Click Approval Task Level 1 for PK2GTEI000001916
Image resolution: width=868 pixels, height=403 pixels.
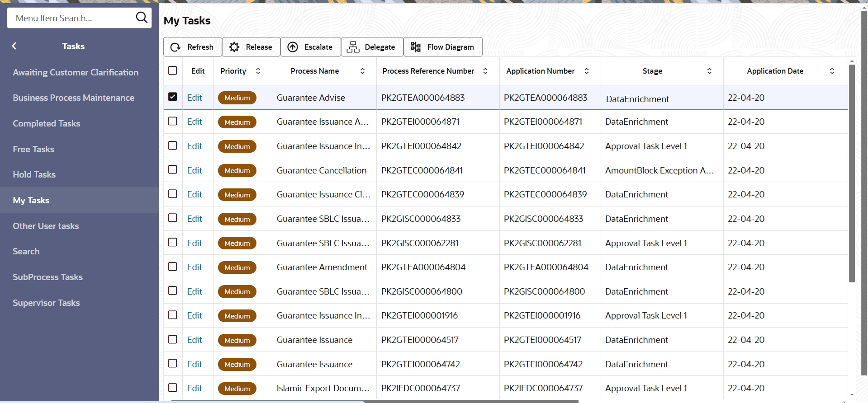coord(646,315)
